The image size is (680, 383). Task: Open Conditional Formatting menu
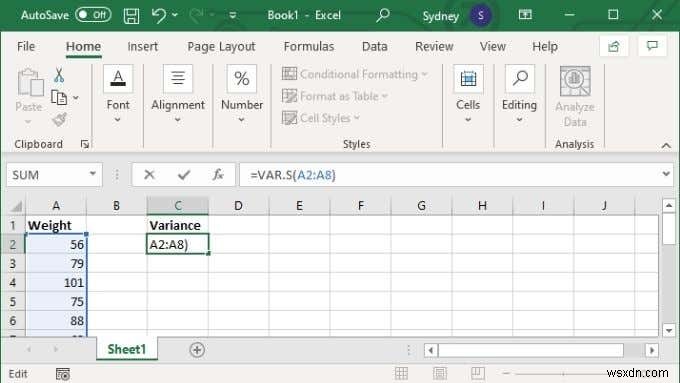pyautogui.click(x=355, y=74)
